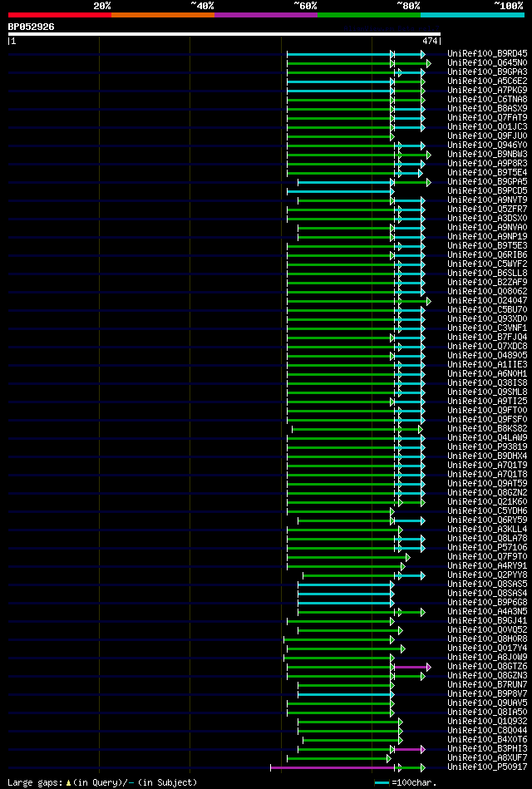
Task: Choose the UniRef100_B9GPA5 entry
Action: click(x=487, y=181)
